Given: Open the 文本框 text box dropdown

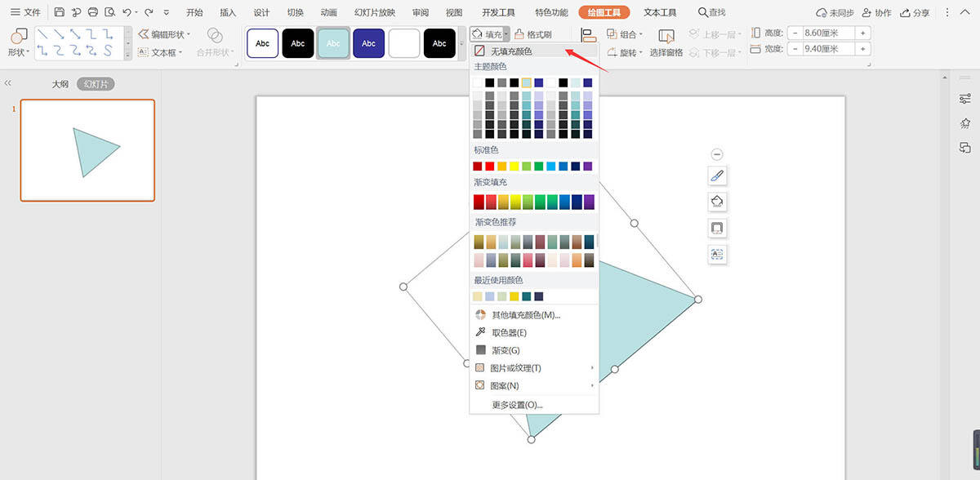Looking at the screenshot, I should (160, 52).
